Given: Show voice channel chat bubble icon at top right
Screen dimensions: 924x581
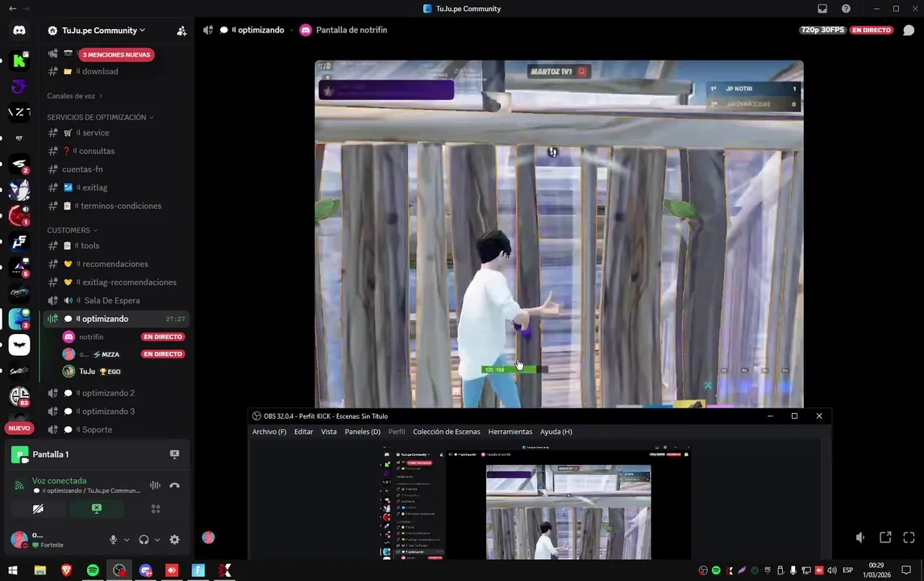Looking at the screenshot, I should click(x=909, y=30).
